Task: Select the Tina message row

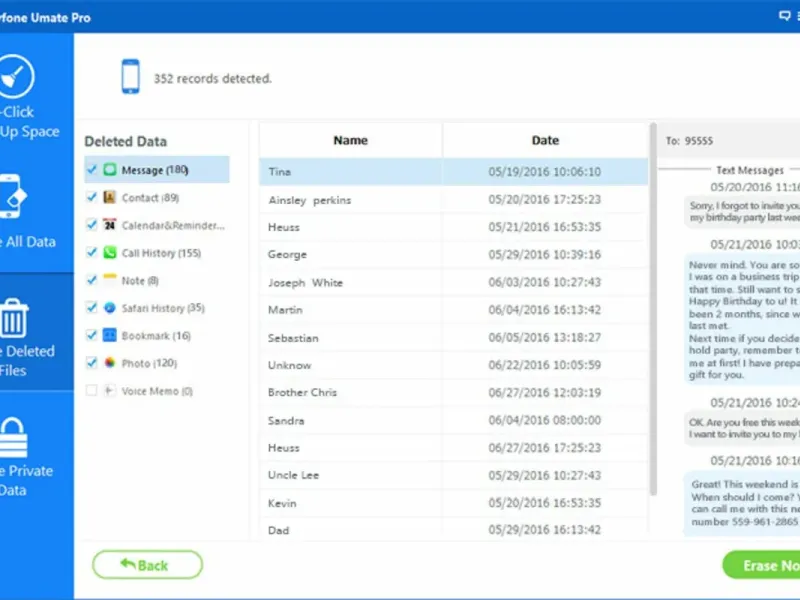Action: (x=454, y=171)
